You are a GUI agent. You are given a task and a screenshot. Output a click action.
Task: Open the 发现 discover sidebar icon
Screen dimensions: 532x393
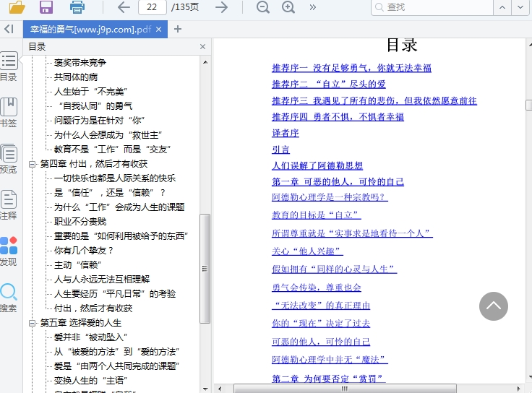point(9,251)
